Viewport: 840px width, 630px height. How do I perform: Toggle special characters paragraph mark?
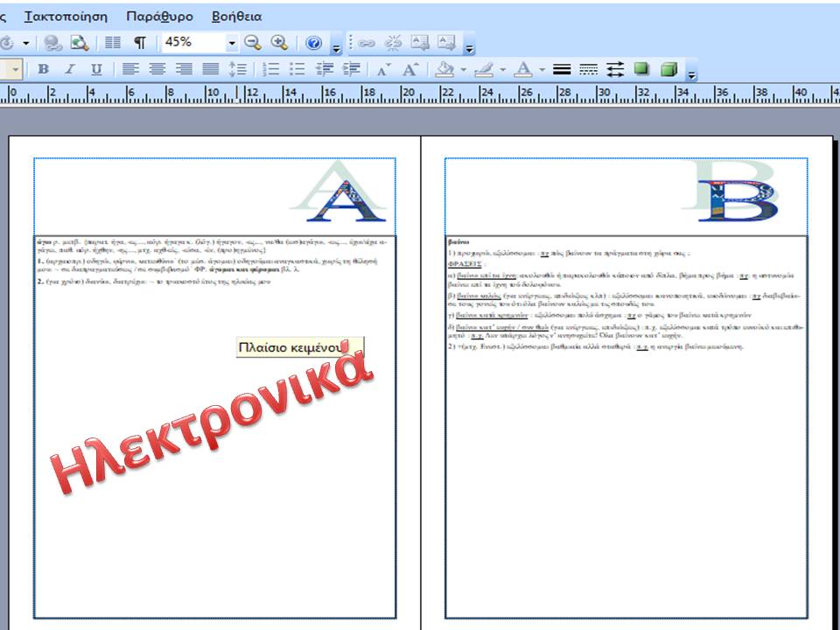(140, 43)
